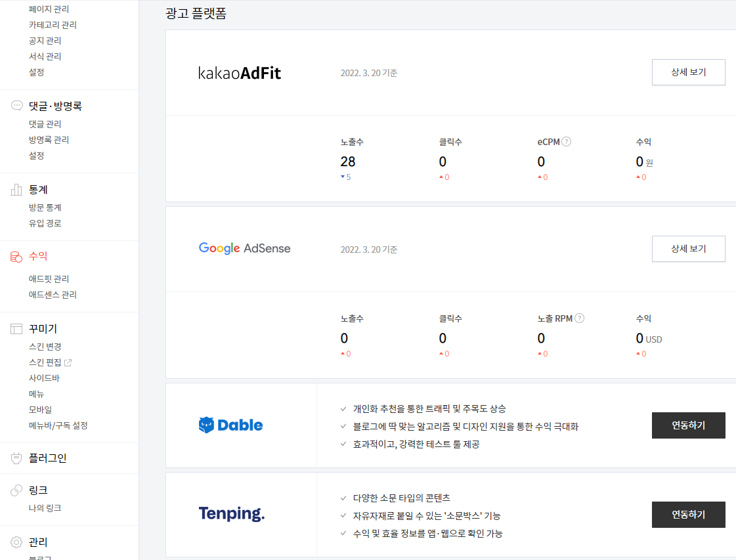Click the kakaoAdFit logo

tap(240, 73)
